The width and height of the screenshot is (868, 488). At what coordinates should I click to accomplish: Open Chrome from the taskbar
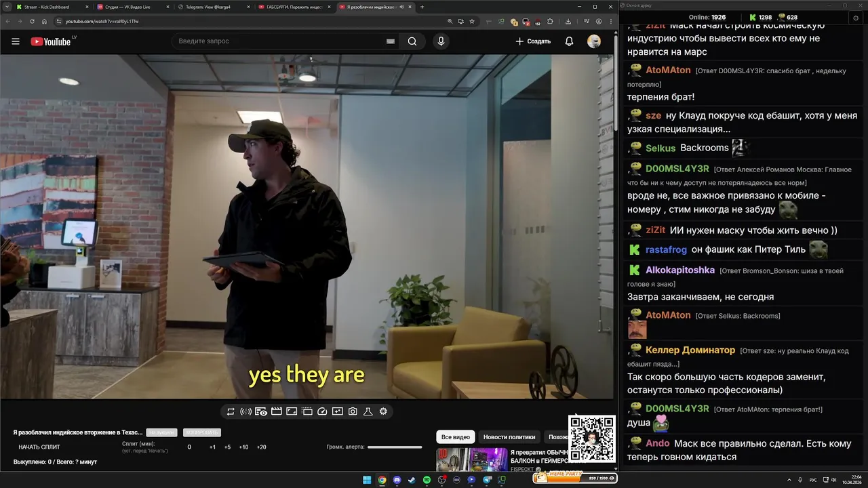[382, 480]
